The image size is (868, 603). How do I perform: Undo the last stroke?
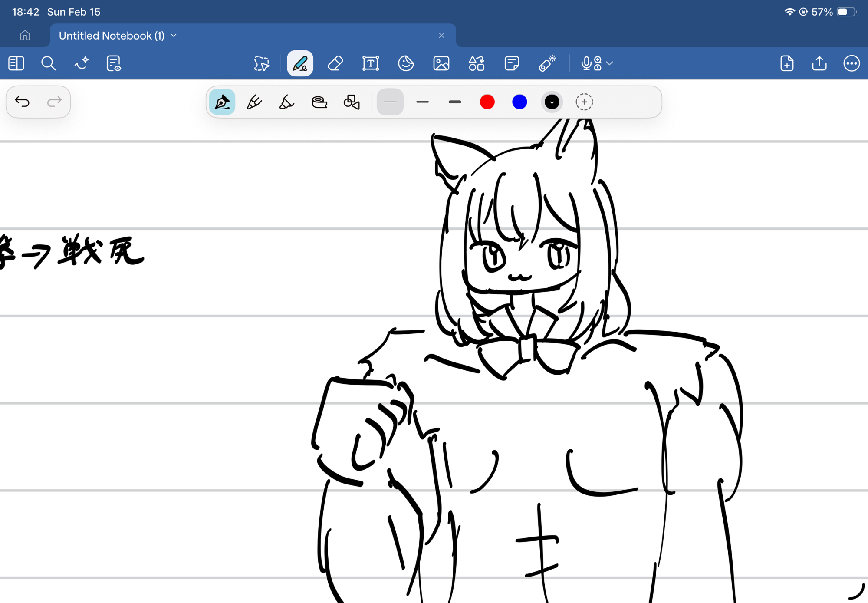pos(22,102)
